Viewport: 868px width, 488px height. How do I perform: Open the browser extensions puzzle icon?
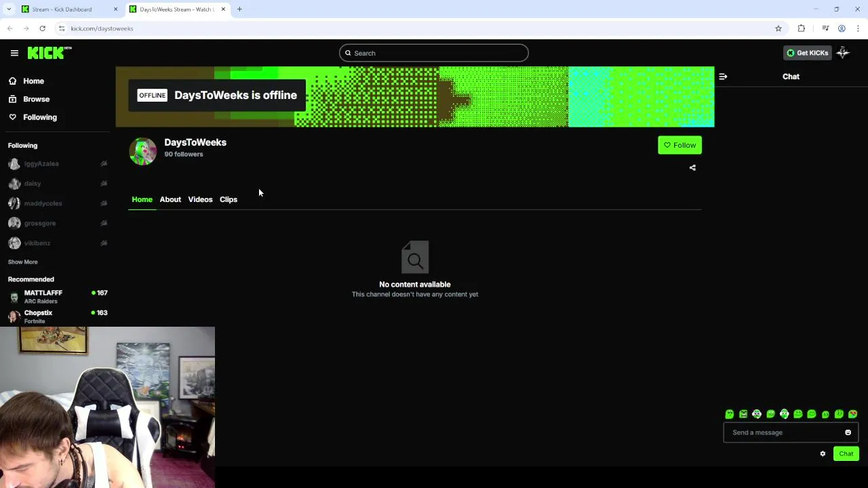point(802,28)
